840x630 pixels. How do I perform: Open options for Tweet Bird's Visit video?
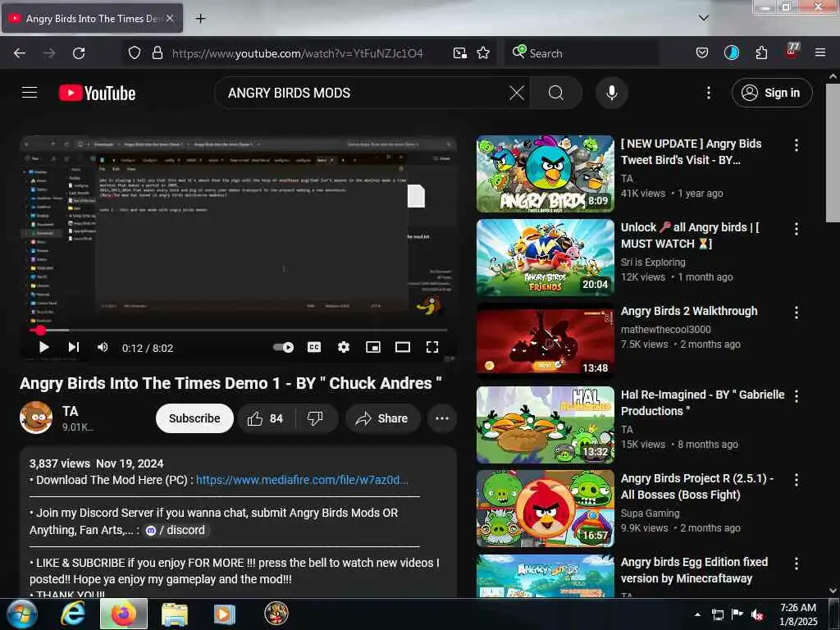click(796, 144)
